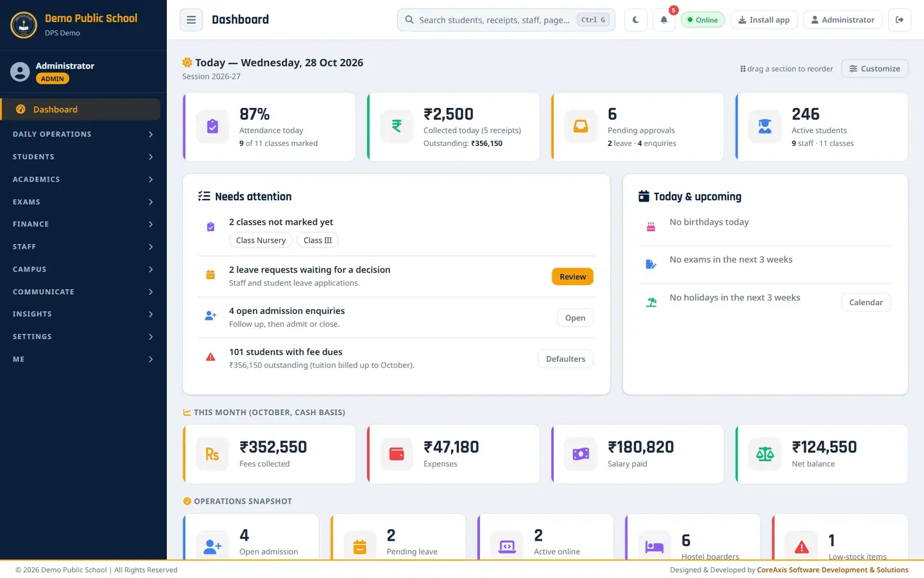Open the Defaulters list button
Screen dimensions: 924x578
[x=565, y=359]
